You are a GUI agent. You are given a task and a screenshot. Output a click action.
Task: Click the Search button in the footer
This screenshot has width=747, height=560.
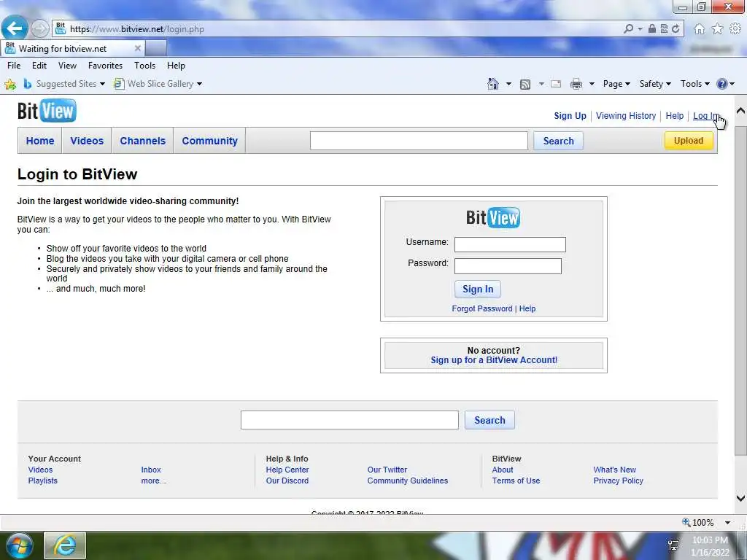point(489,420)
